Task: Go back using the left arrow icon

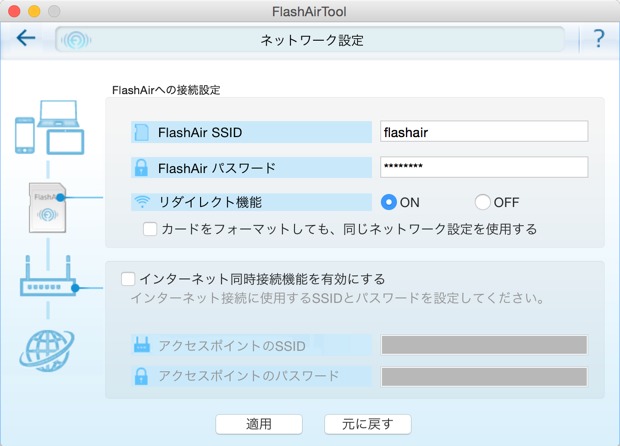Action: tap(26, 38)
